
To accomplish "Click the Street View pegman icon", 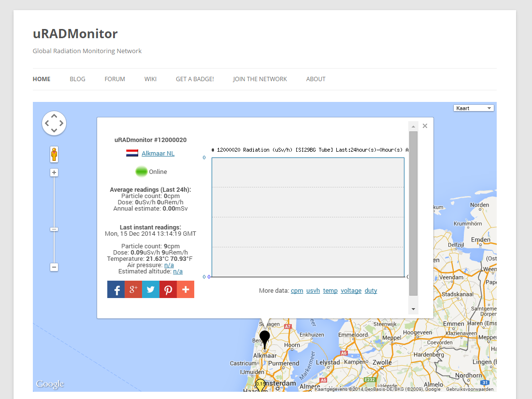I will pos(54,155).
